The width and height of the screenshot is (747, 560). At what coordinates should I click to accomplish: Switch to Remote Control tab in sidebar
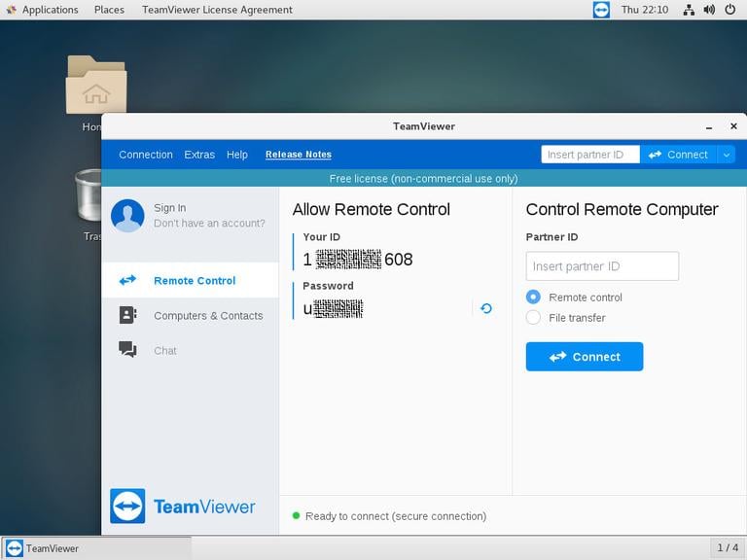point(190,280)
